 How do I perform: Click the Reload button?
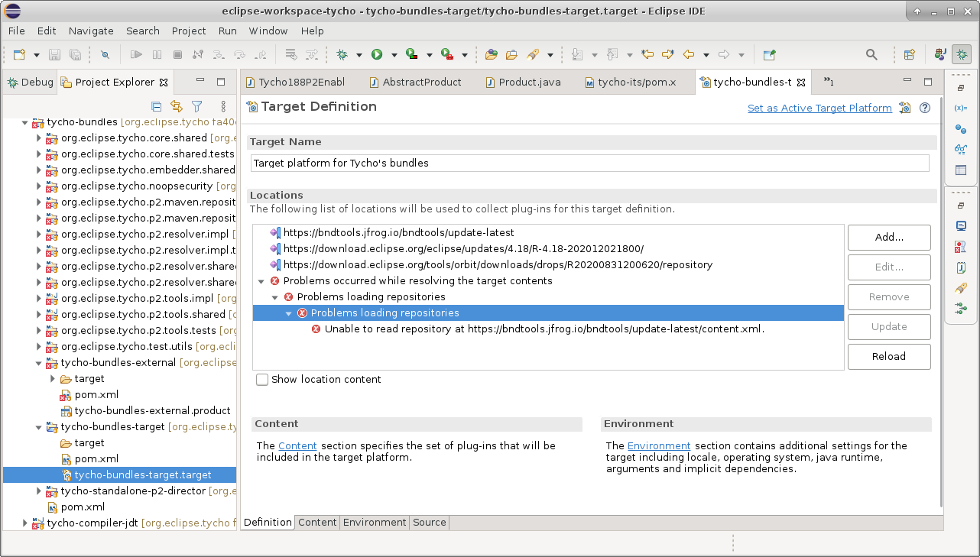(888, 356)
